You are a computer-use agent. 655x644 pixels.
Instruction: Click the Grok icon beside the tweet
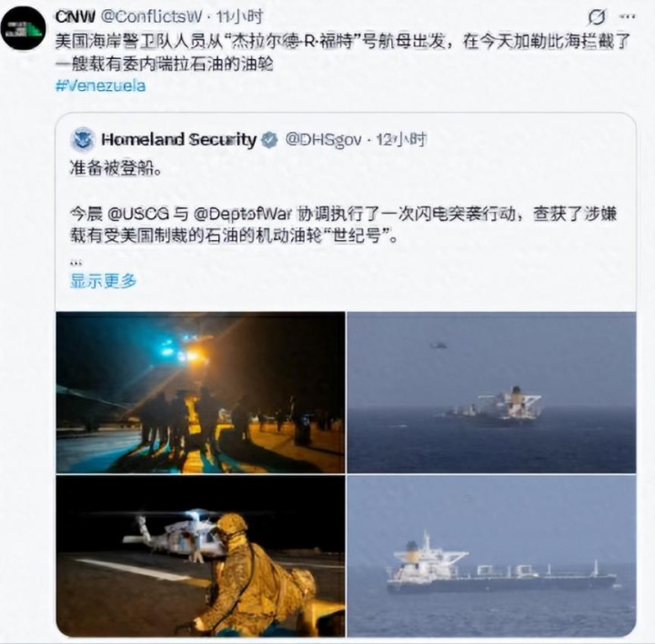(597, 17)
